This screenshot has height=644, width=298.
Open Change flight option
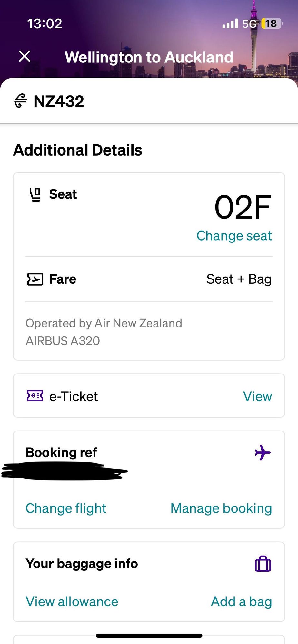pyautogui.click(x=66, y=508)
